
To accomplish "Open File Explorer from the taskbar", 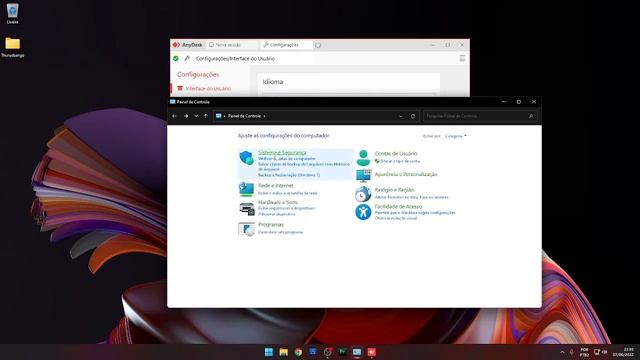I will tap(283, 352).
